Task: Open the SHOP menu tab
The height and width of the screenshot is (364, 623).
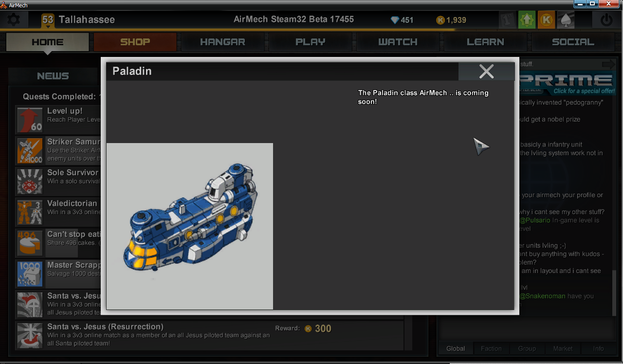Action: 135,42
